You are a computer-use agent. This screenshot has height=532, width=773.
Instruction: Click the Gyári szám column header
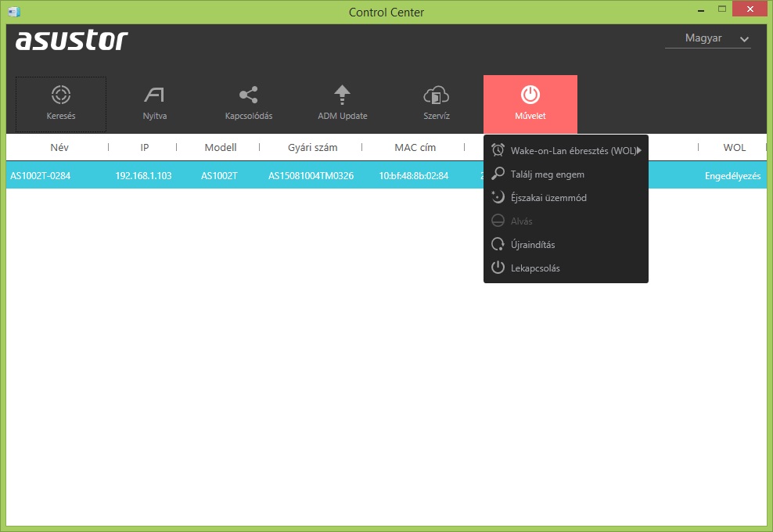(312, 147)
